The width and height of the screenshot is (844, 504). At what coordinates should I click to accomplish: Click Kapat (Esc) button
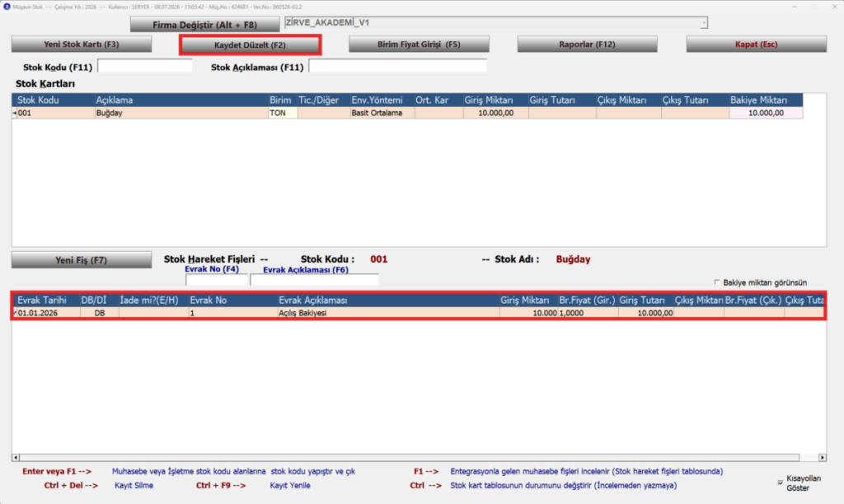pos(757,44)
